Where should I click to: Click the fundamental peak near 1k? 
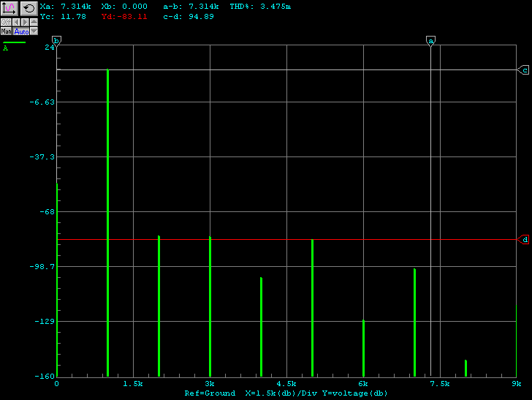click(107, 219)
